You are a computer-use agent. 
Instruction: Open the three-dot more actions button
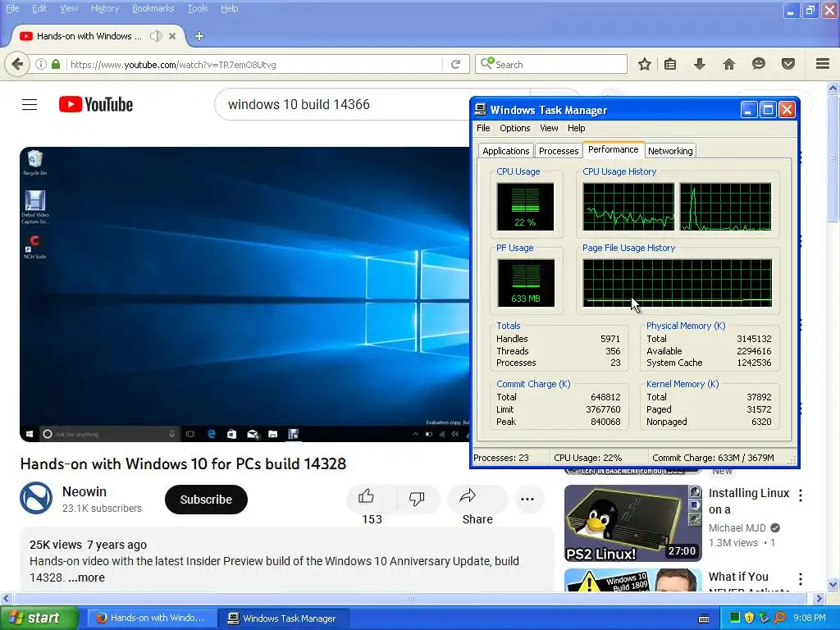pyautogui.click(x=527, y=500)
